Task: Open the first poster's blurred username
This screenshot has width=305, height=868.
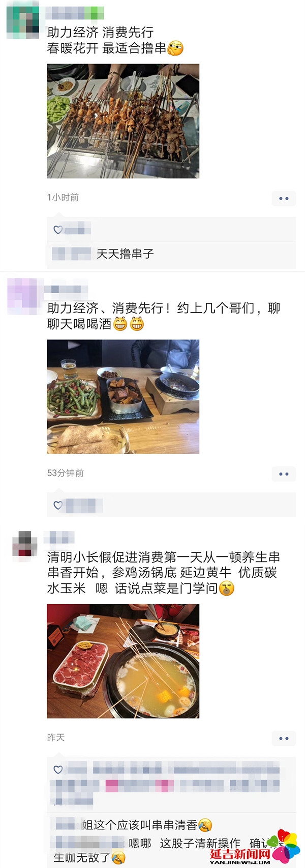Action: pos(75,14)
